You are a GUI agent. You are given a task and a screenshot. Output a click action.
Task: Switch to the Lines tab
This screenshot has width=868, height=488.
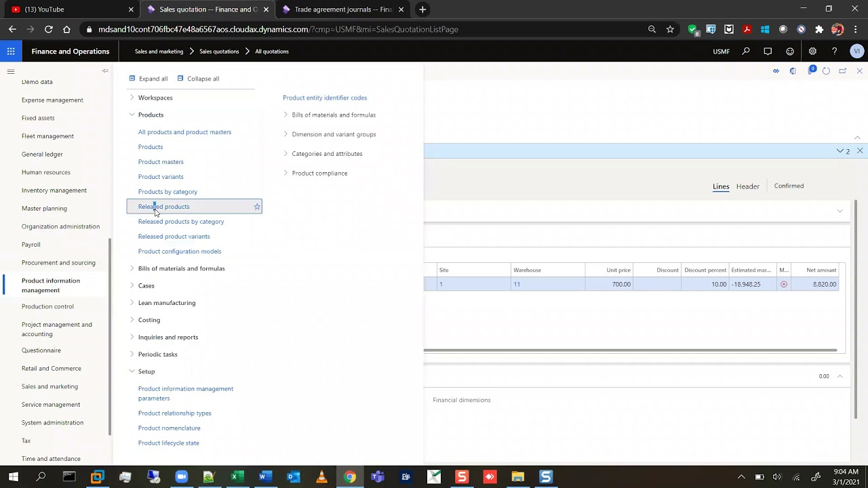(721, 186)
